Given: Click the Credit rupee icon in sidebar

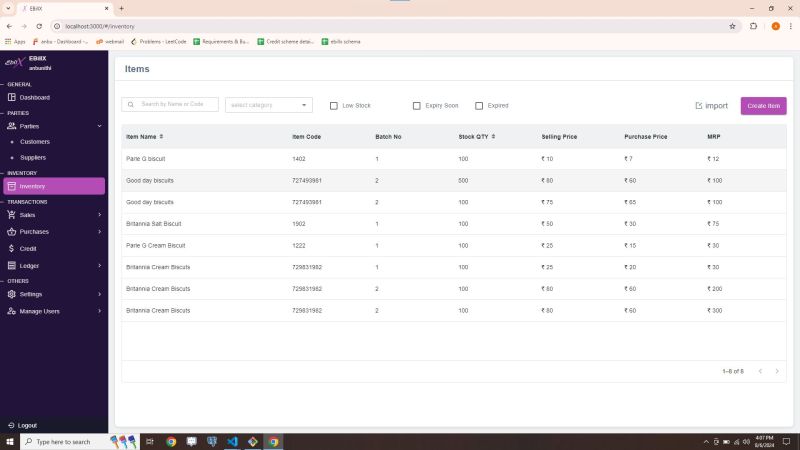Looking at the screenshot, I should [x=12, y=248].
